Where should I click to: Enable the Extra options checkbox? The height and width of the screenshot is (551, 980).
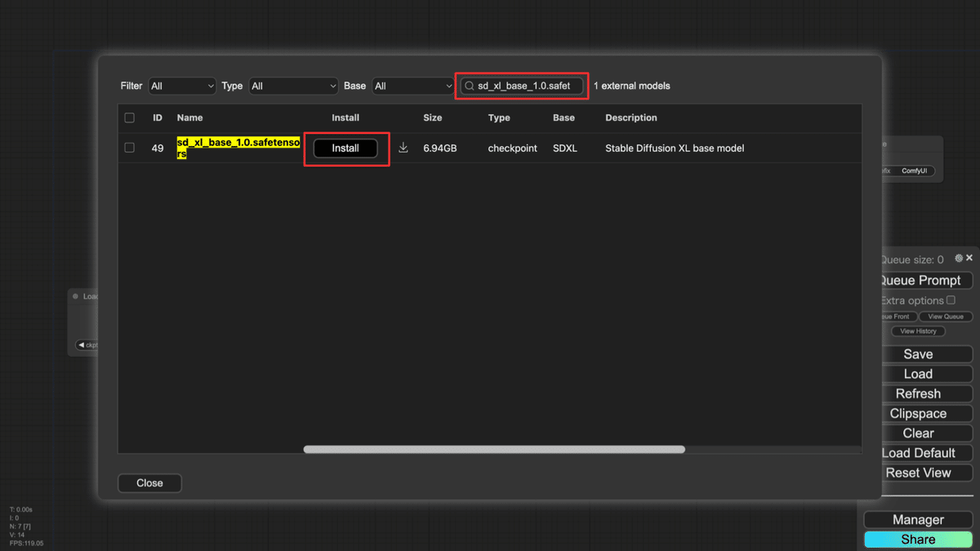951,300
